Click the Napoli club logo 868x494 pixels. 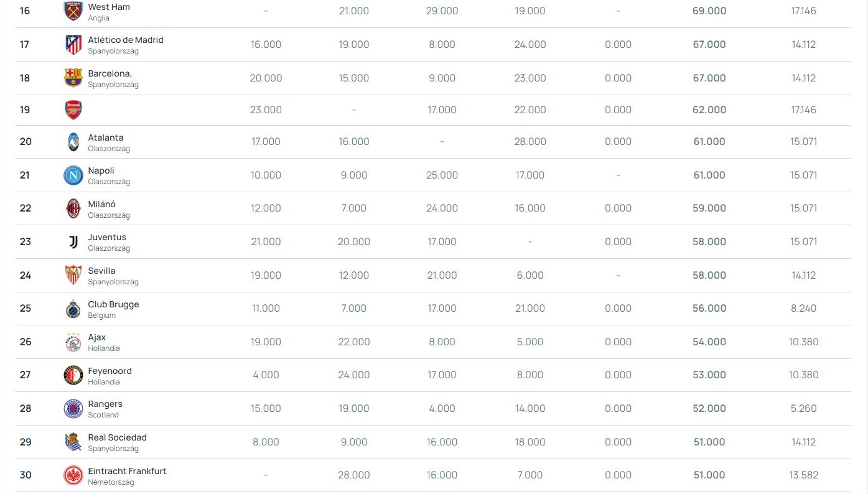[73, 175]
